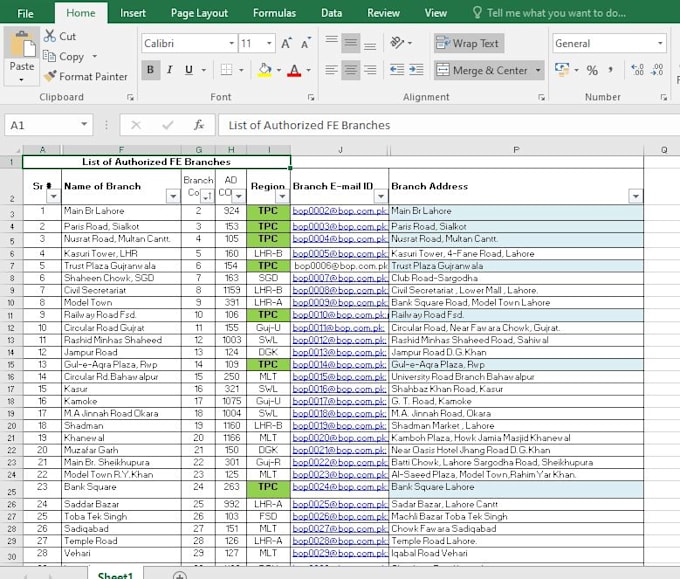
Task: Activate the Format Painter brush
Action: click(x=50, y=76)
